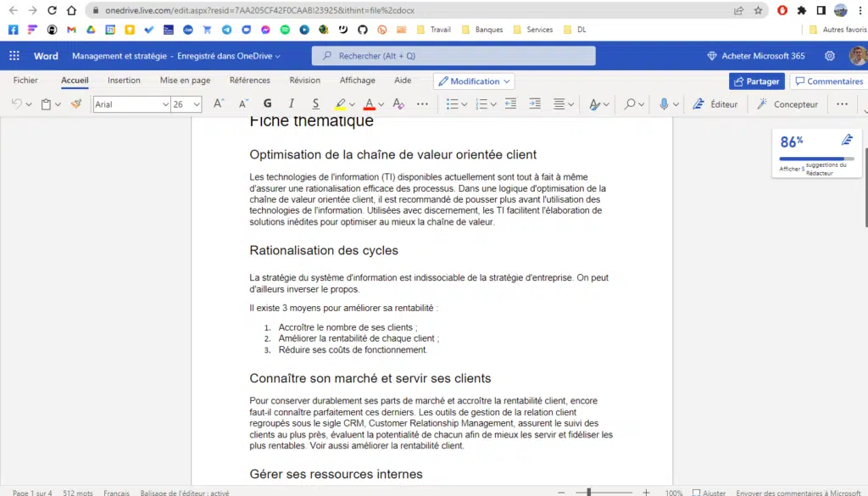
Task: Open the Fichier menu
Action: click(25, 81)
